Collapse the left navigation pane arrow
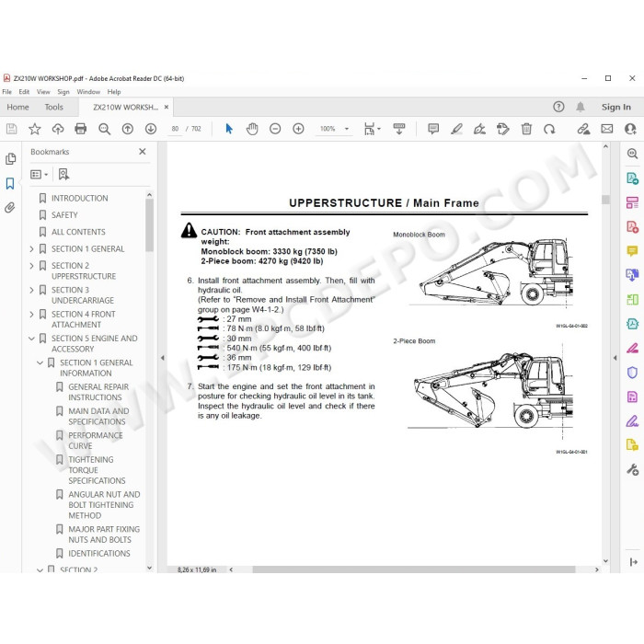Viewport: 644px width, 644px height. [x=162, y=358]
